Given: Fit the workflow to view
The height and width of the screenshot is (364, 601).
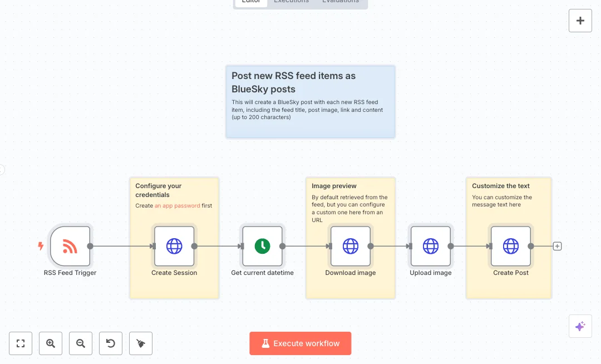Looking at the screenshot, I should 21,343.
